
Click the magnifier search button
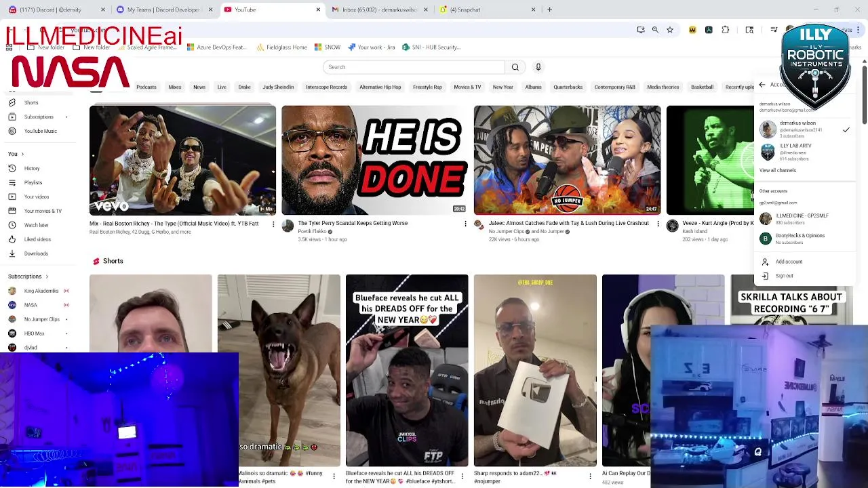(515, 67)
